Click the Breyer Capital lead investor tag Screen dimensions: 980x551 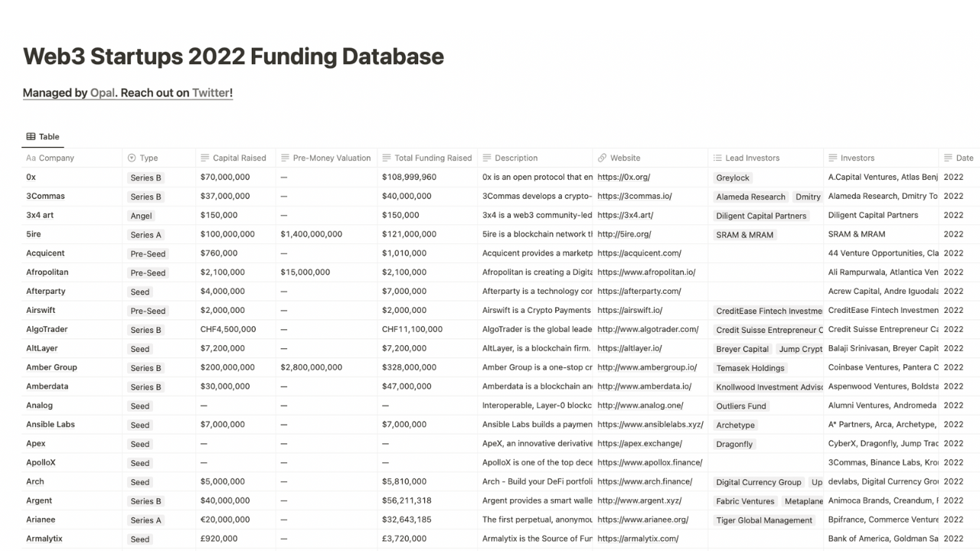pyautogui.click(x=742, y=349)
